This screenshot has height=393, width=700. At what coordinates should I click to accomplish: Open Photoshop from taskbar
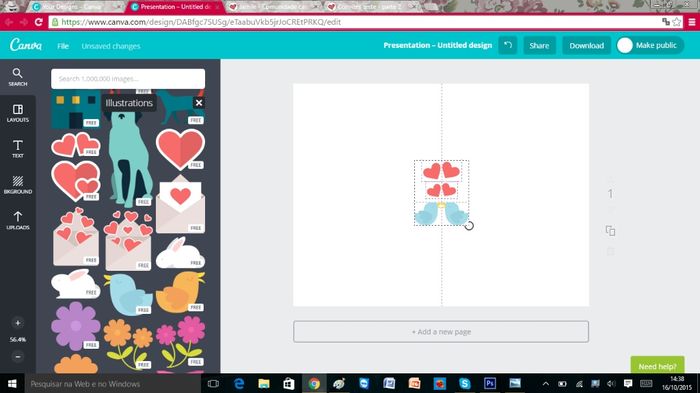(490, 384)
